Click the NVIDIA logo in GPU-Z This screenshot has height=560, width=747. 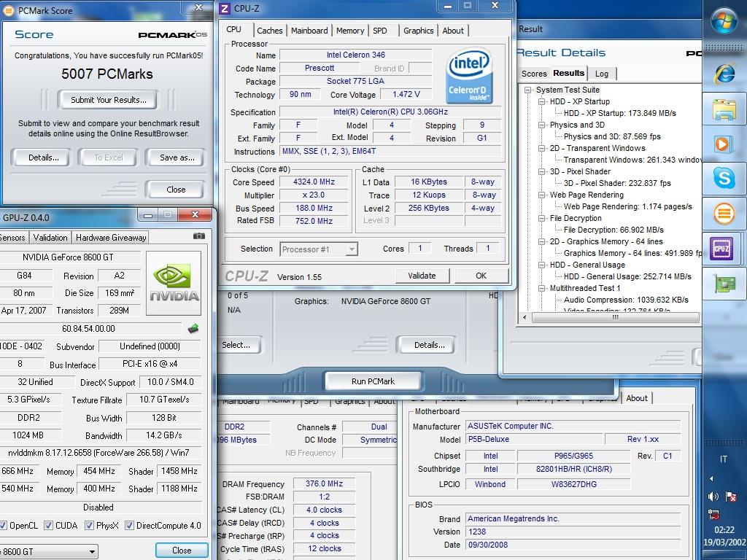(x=174, y=284)
